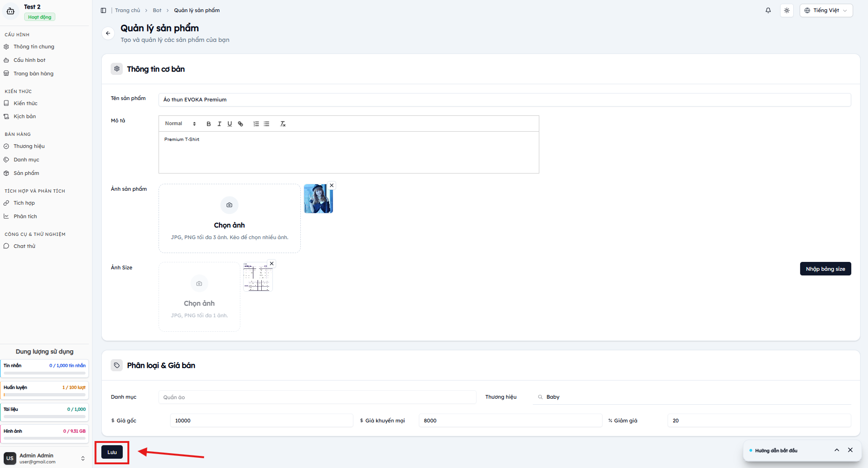Image resolution: width=868 pixels, height=468 pixels.
Task: Toggle bold formatting in editor
Action: click(x=209, y=124)
